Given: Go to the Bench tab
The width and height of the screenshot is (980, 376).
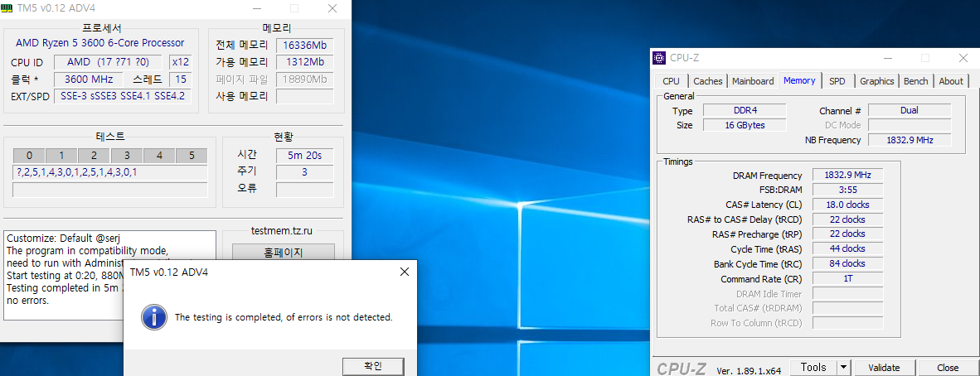Looking at the screenshot, I should pos(915,81).
